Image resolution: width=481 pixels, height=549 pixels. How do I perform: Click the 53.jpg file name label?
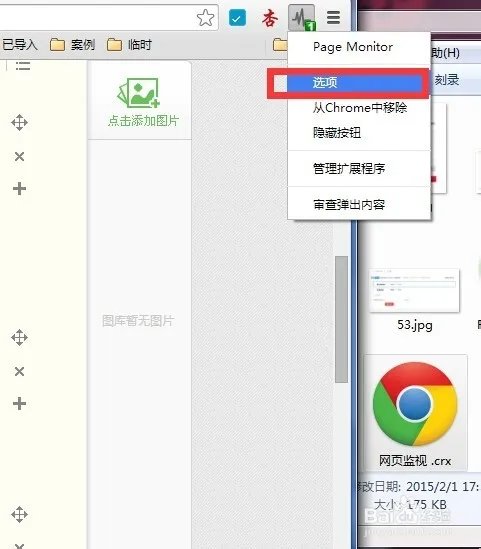[x=415, y=325]
